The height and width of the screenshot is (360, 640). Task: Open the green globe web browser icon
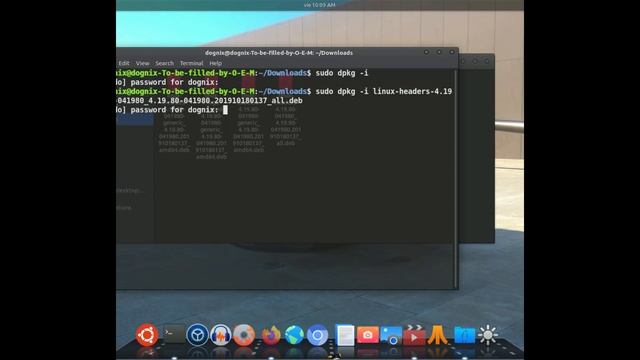(294, 335)
